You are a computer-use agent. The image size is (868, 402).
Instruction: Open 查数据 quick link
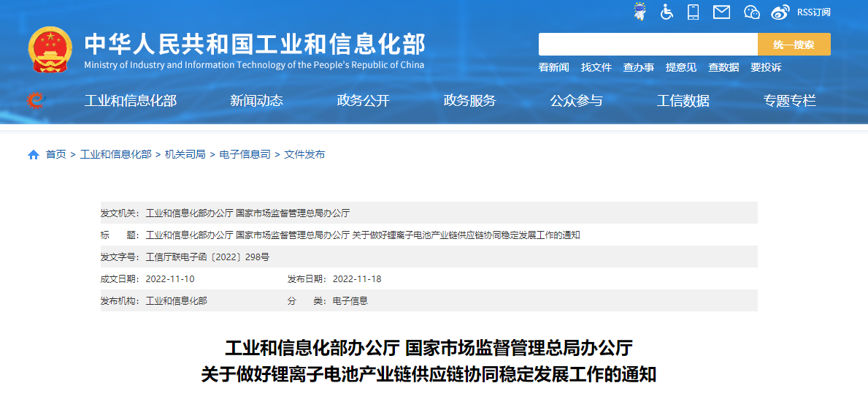pyautogui.click(x=723, y=68)
